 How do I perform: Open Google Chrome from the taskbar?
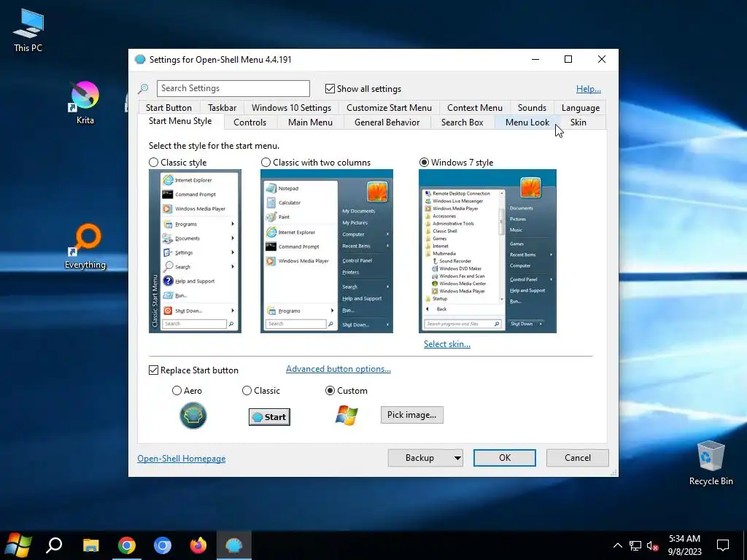point(127,545)
